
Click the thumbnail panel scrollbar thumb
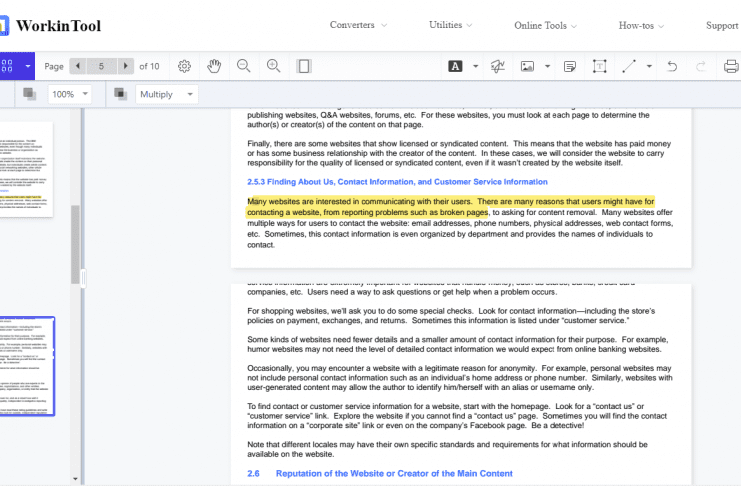point(75,244)
